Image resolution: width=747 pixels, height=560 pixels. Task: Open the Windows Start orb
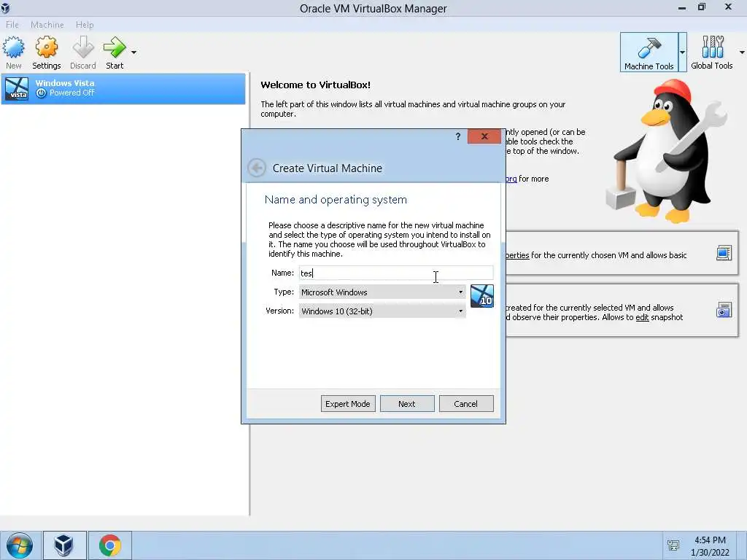[x=20, y=545]
